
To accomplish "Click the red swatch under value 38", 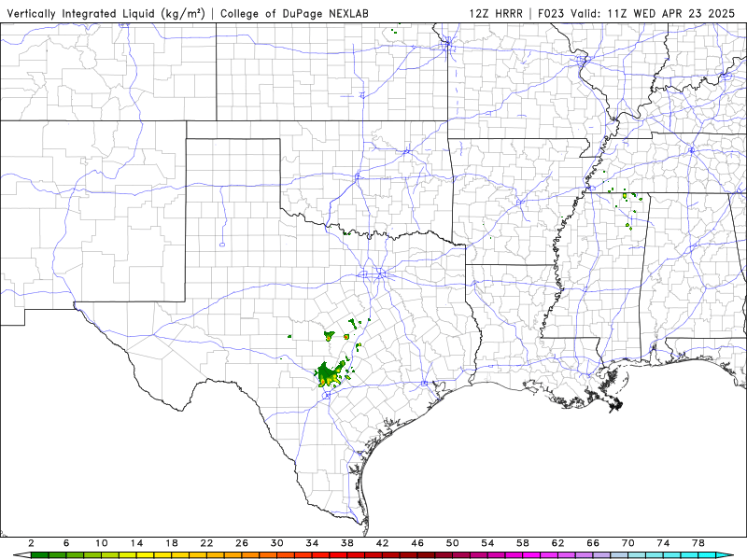I will click(356, 555).
